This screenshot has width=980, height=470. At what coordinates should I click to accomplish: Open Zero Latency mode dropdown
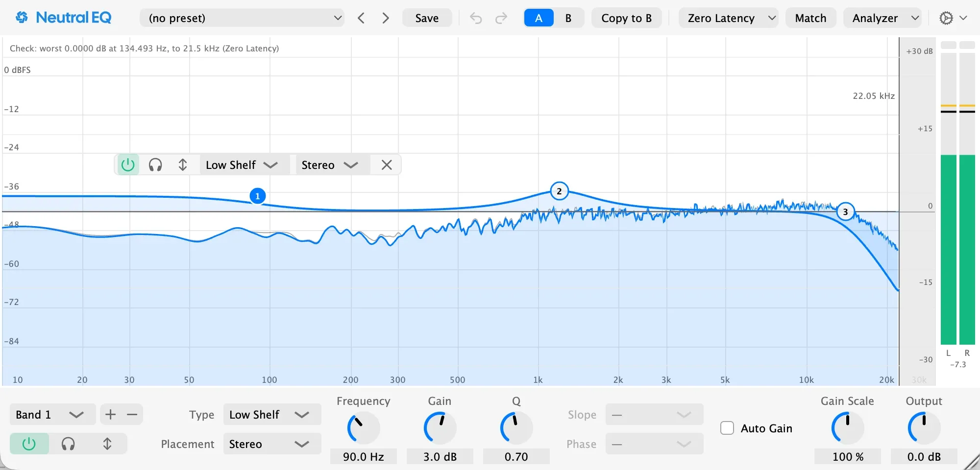[728, 18]
